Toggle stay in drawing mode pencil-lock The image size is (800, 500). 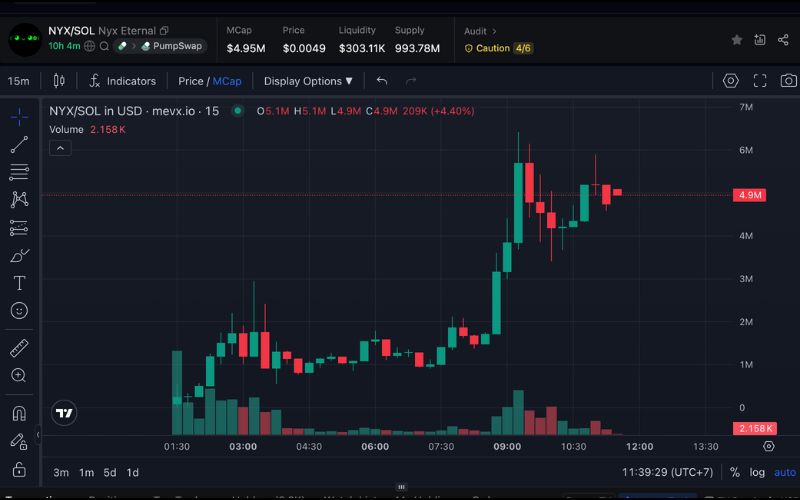(19, 441)
